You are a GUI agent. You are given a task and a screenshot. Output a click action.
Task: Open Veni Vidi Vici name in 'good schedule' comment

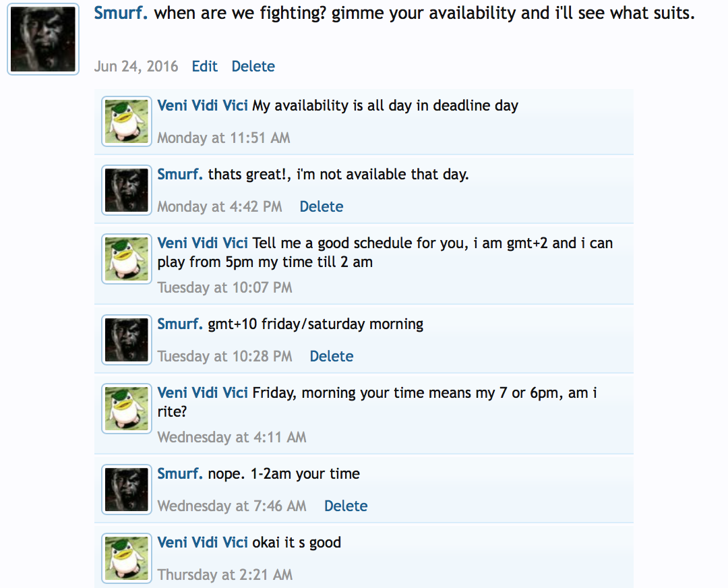point(202,243)
